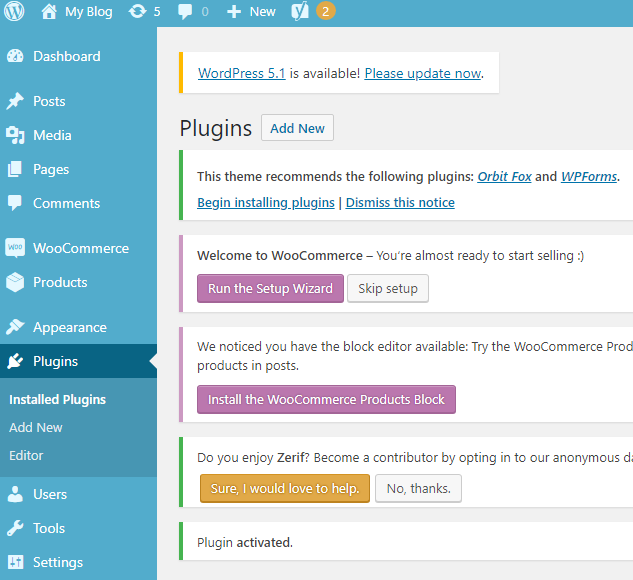Click the Posts pushpin icon
633x580 pixels.
point(15,101)
